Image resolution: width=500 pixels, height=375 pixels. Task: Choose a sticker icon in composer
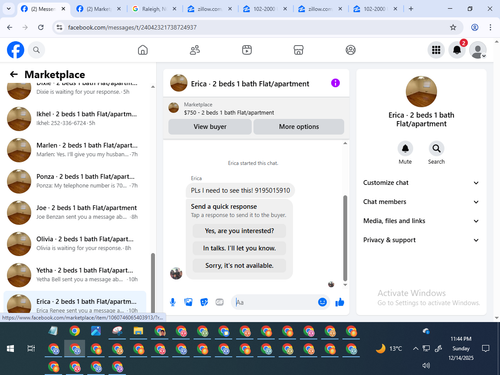204,302
